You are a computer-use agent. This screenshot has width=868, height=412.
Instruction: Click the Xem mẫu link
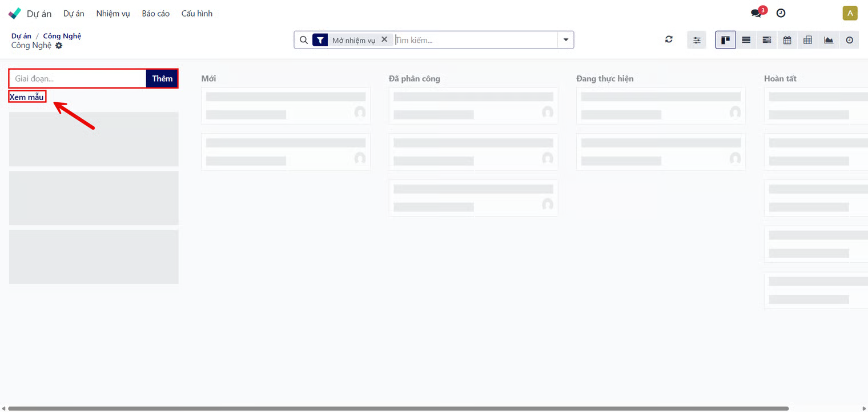(27, 97)
